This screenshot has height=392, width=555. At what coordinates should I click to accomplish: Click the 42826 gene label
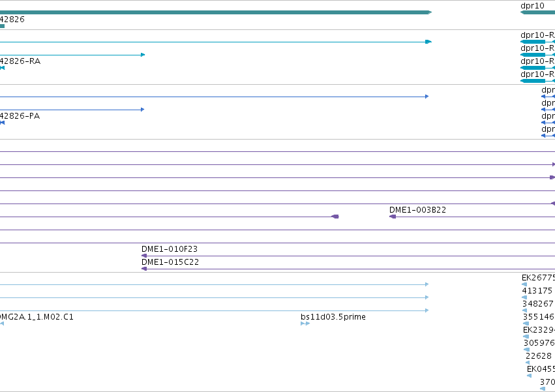click(12, 19)
